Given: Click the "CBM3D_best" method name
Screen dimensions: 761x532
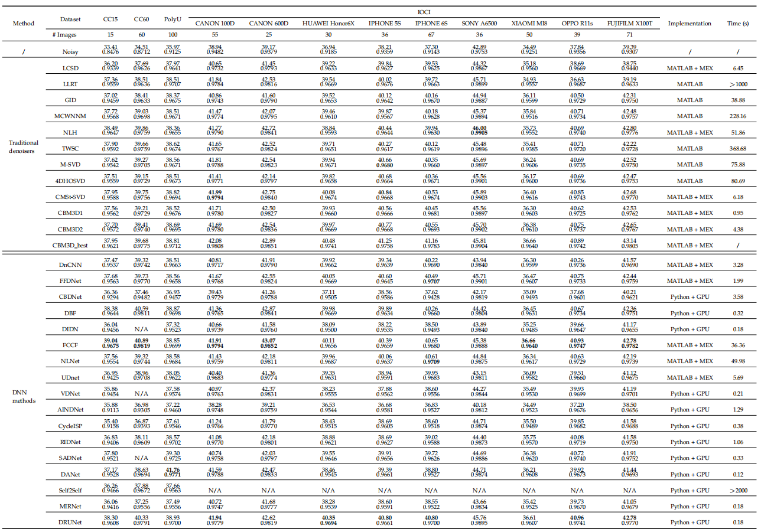Looking at the screenshot, I should tap(70, 244).
